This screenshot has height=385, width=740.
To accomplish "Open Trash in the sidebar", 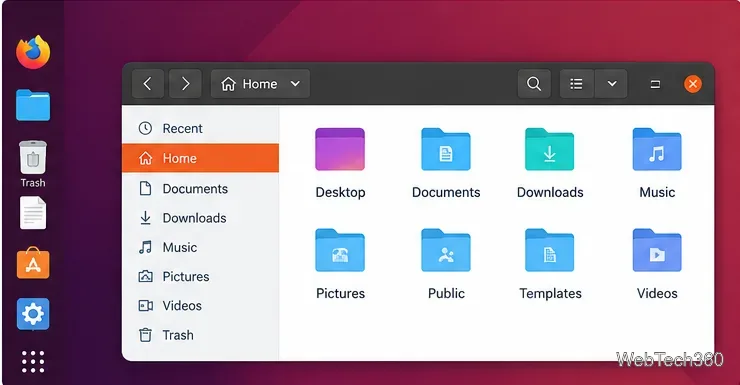I will (x=201, y=335).
